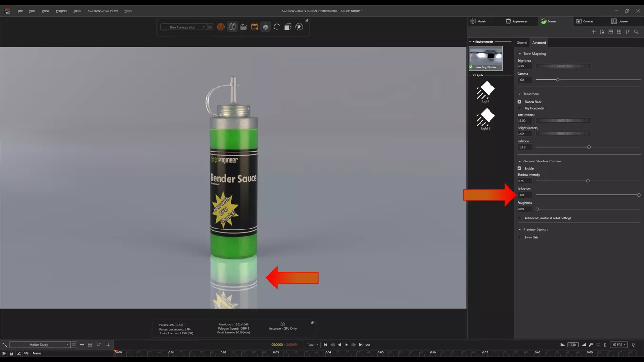Click the import file icon in Scenes panel

602,32
